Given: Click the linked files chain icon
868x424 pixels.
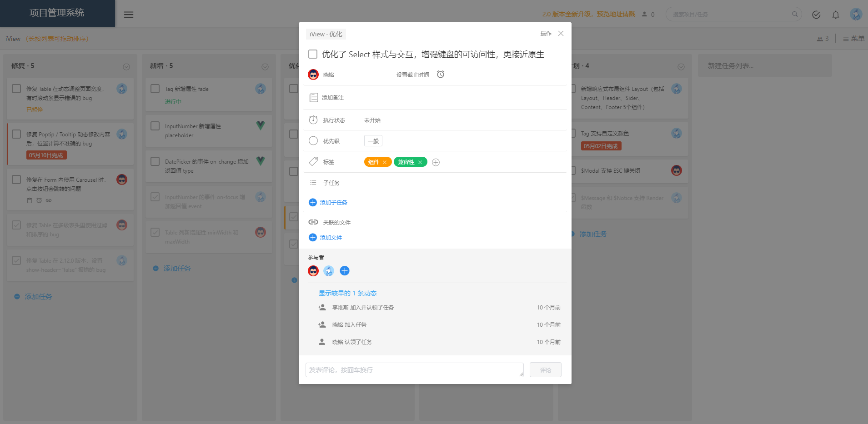Looking at the screenshot, I should pos(313,222).
